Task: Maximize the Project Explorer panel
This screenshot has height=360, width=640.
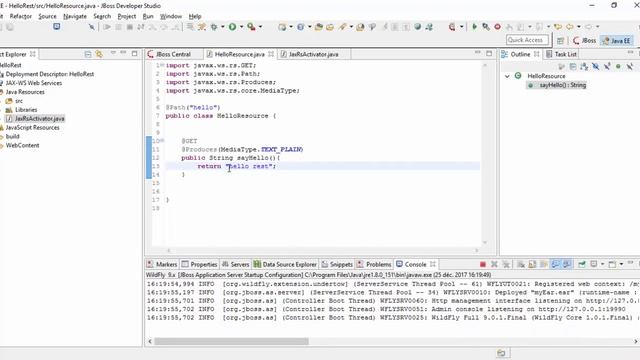Action: point(134,53)
